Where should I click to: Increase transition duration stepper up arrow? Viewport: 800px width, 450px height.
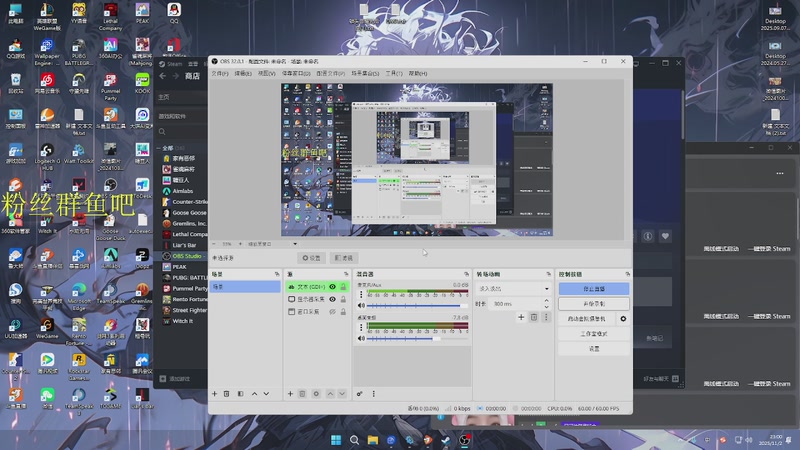[546, 301]
